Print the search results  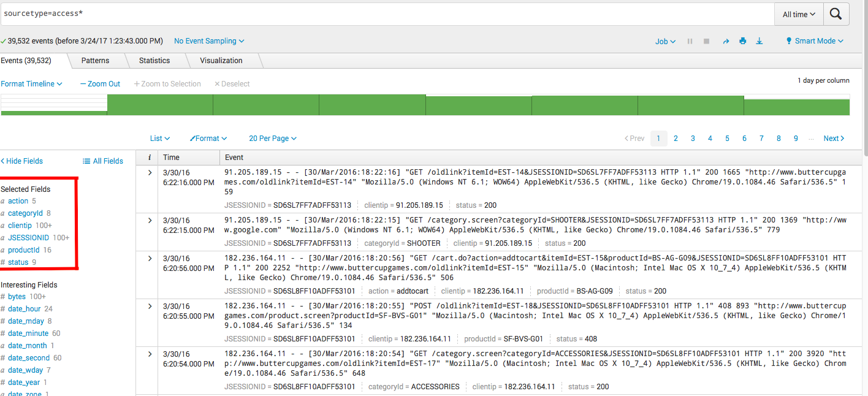click(742, 41)
